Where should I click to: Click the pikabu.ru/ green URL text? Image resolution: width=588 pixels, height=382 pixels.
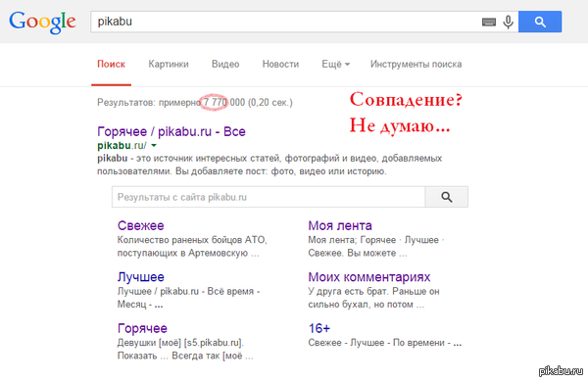(122, 145)
